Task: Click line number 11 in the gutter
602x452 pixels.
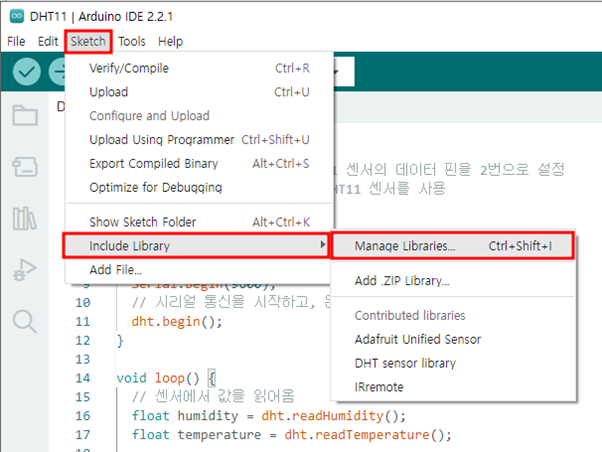Action: tap(83, 321)
